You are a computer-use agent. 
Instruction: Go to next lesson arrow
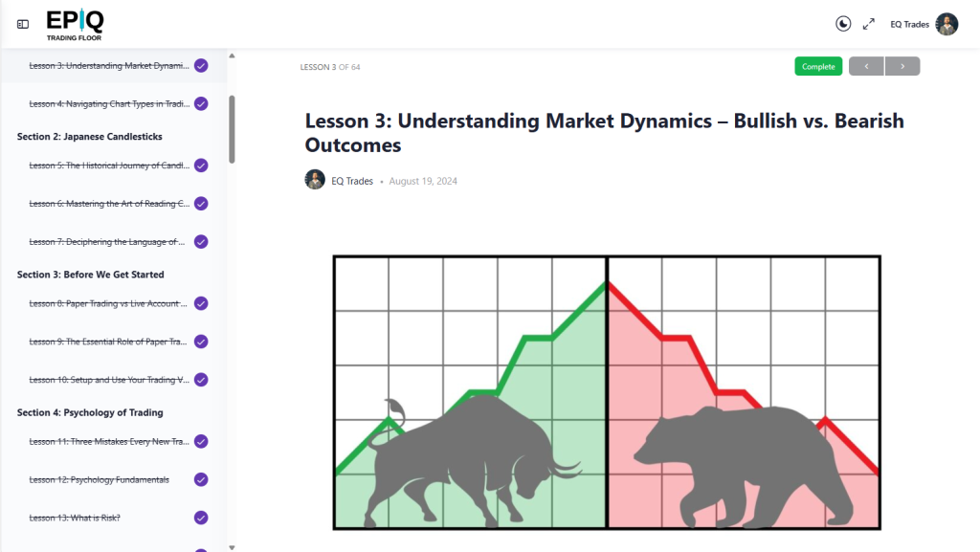[x=902, y=66]
